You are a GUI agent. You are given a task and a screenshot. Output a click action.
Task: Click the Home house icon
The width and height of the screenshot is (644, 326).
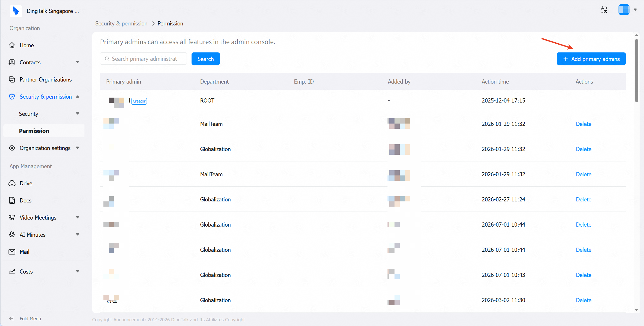pyautogui.click(x=12, y=45)
